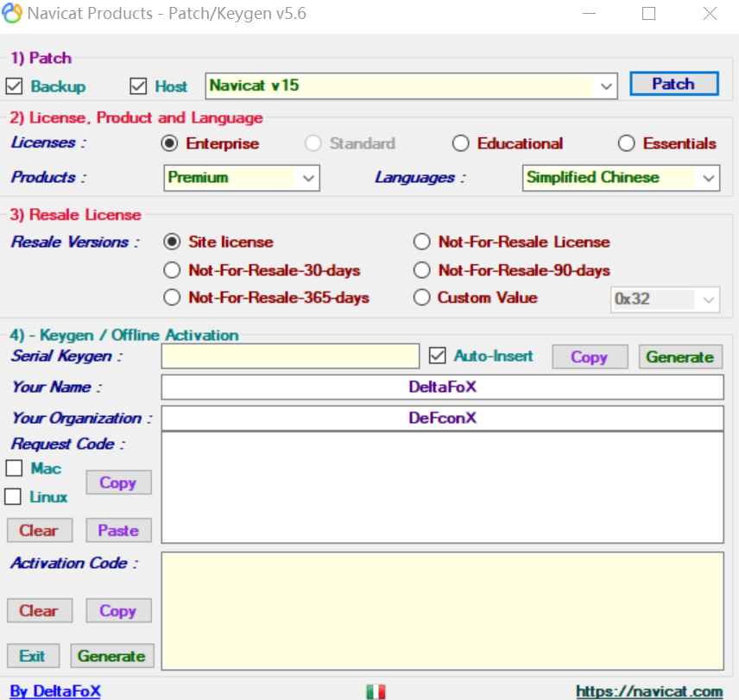Clear the request code
Viewport: 739px width, 700px height.
(x=40, y=531)
